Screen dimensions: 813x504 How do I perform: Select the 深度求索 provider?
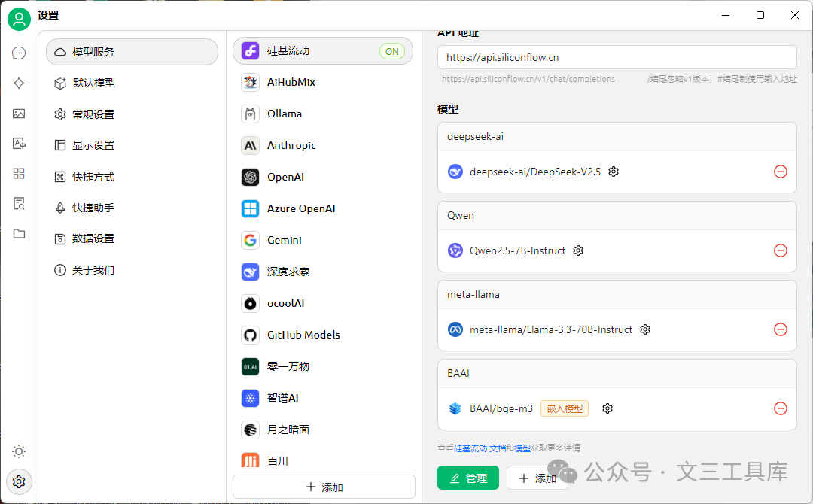(323, 272)
